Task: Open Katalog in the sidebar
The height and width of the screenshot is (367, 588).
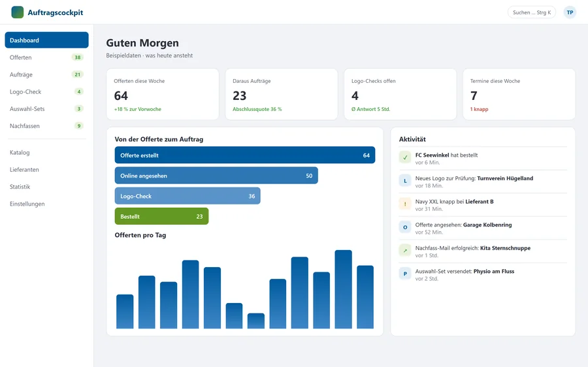Action: tap(46, 153)
